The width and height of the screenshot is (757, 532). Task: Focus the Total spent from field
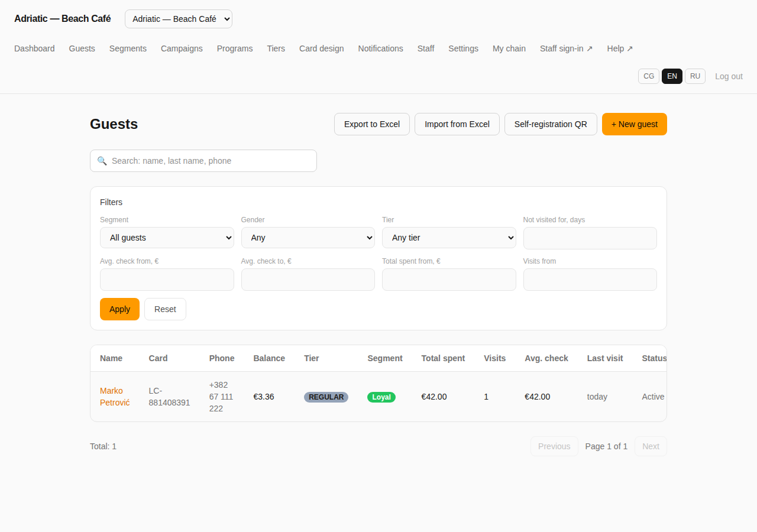(x=449, y=280)
